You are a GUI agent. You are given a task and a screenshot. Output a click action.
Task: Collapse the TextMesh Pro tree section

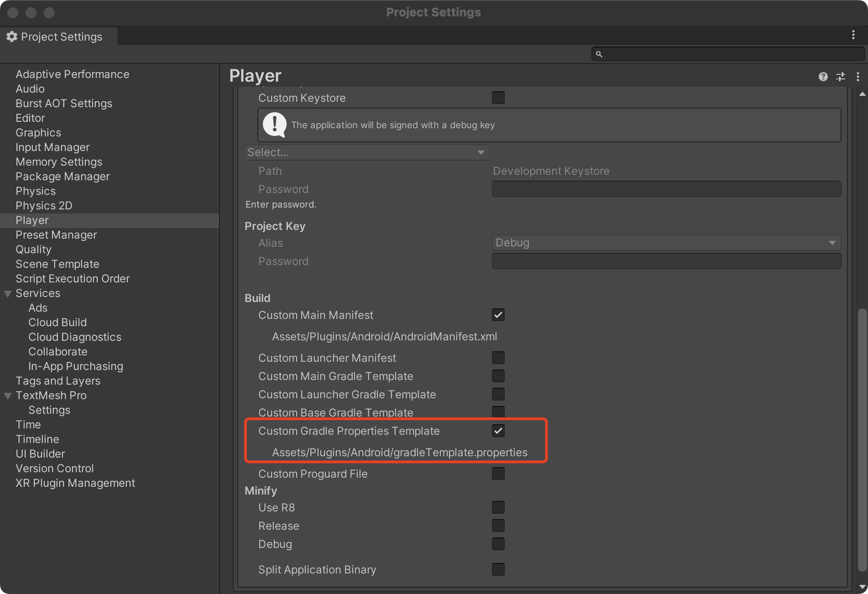click(8, 396)
